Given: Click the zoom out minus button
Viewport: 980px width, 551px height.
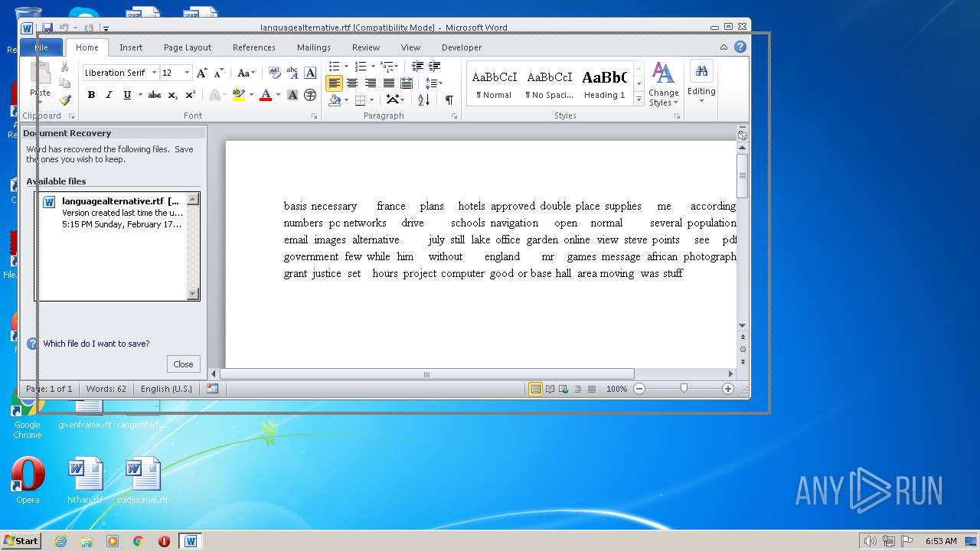Looking at the screenshot, I should (639, 389).
